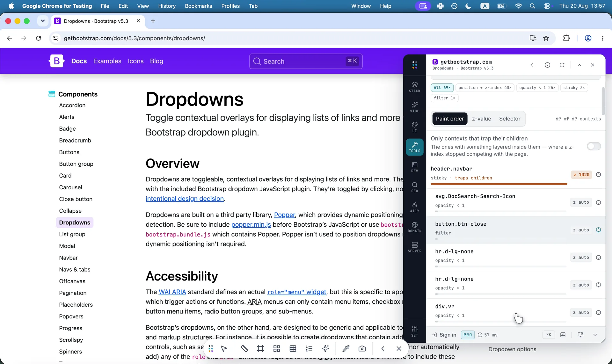The image size is (612, 364).
Task: Open the SEO section in the sidebar
Action: 414,187
